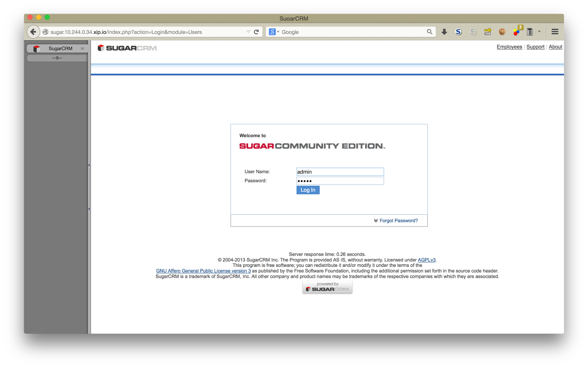This screenshot has height=368, width=588.
Task: Focus the User Name input field
Action: (x=340, y=172)
